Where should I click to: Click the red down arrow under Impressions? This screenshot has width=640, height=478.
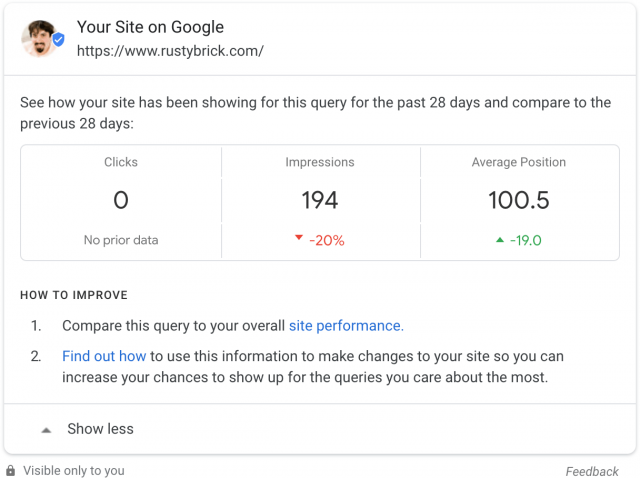[299, 238]
